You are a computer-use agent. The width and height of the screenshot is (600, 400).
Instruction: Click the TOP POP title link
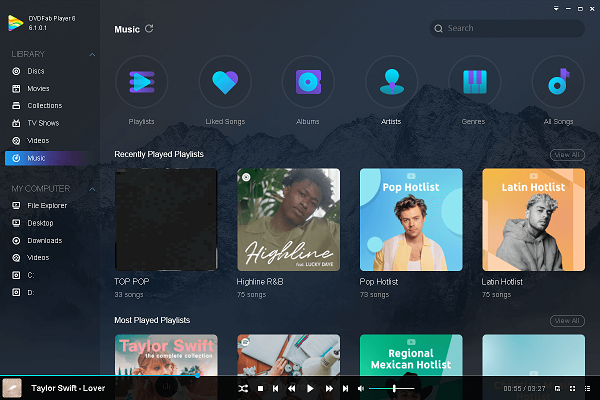coord(132,282)
